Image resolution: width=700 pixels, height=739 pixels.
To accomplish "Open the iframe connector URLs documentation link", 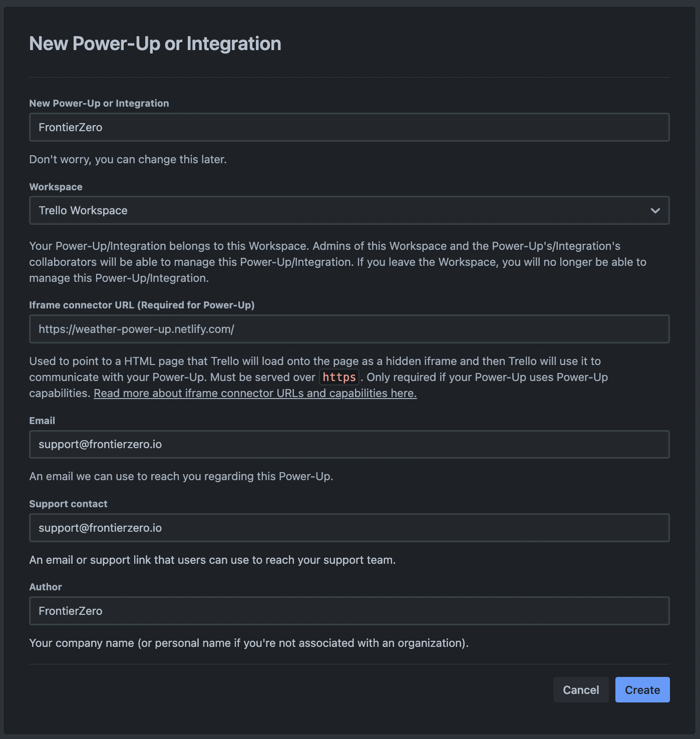I will click(255, 393).
